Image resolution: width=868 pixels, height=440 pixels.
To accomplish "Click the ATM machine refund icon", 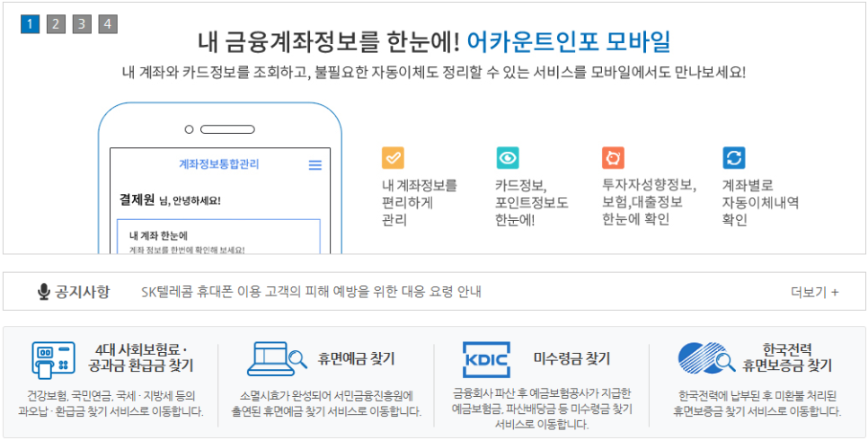I will click(53, 361).
